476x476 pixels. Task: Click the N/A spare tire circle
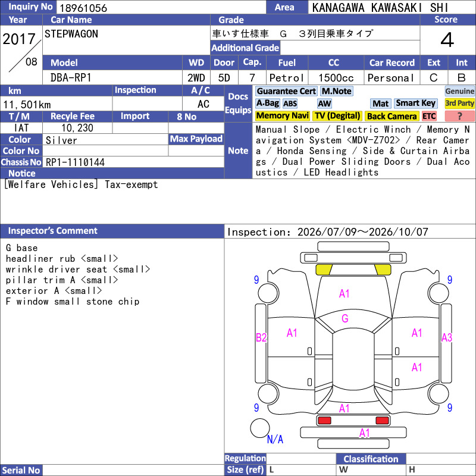coord(260,428)
